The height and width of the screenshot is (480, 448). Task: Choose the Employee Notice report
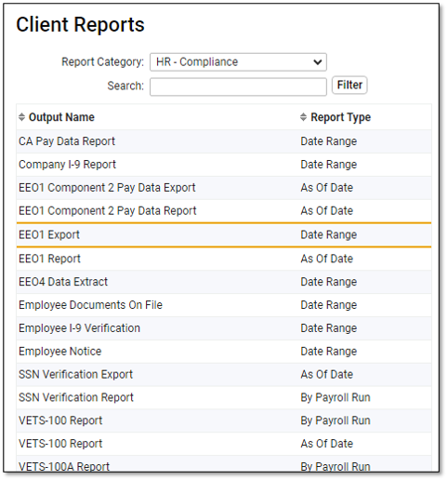click(224, 352)
